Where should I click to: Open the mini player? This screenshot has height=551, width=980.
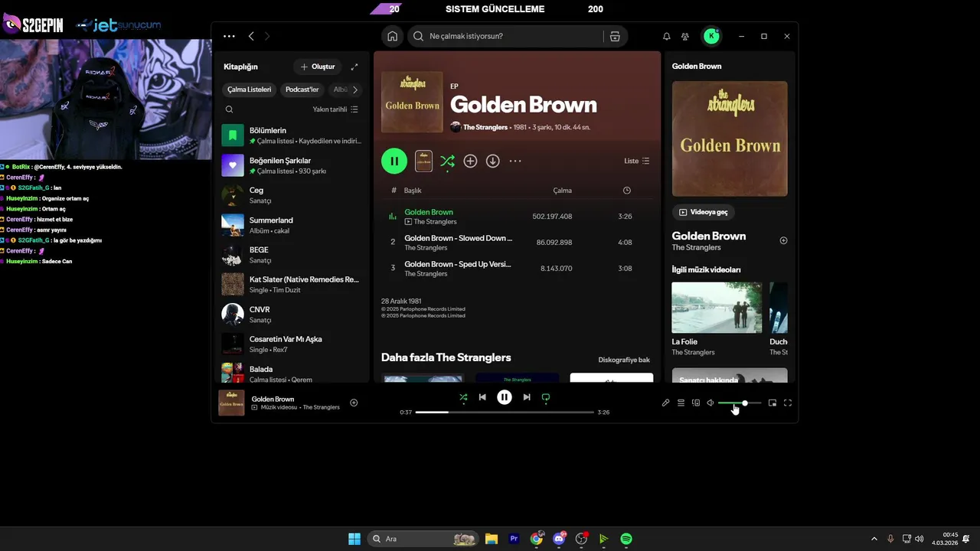click(x=773, y=403)
